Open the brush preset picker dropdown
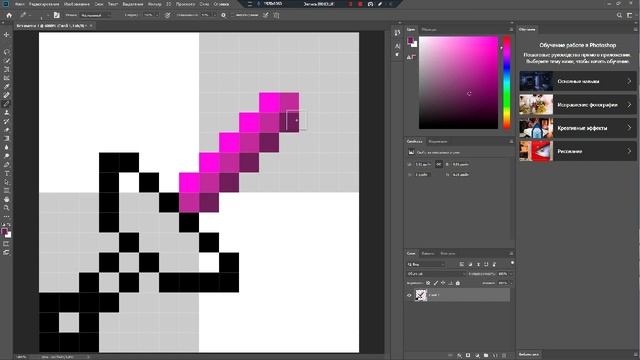Image resolution: width=640 pixels, height=360 pixels. (47, 15)
